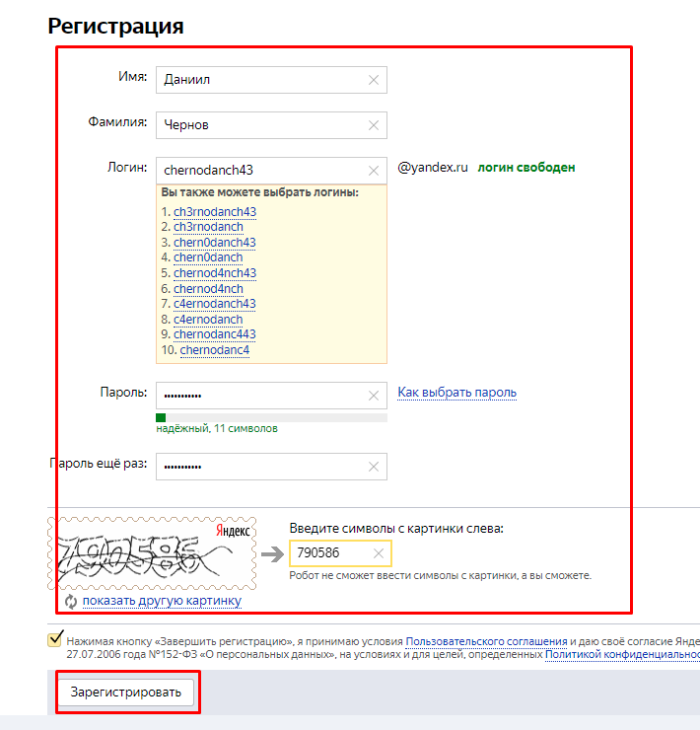Viewport: 700px width, 730px height.
Task: Open the Как выбрать пароль link
Action: coord(457,393)
